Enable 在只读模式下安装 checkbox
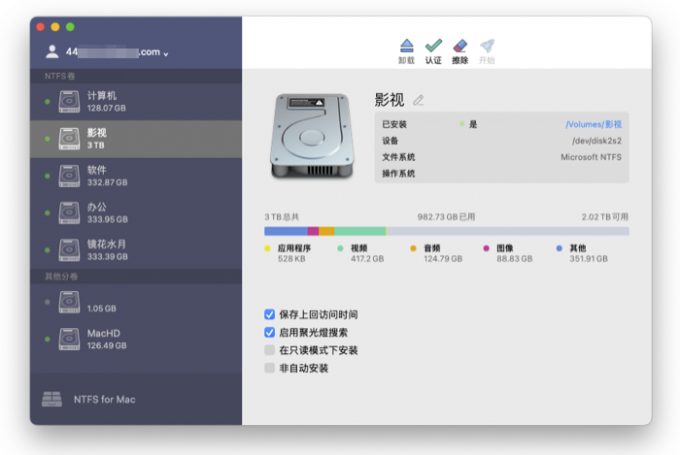This screenshot has height=455, width=680. [269, 350]
